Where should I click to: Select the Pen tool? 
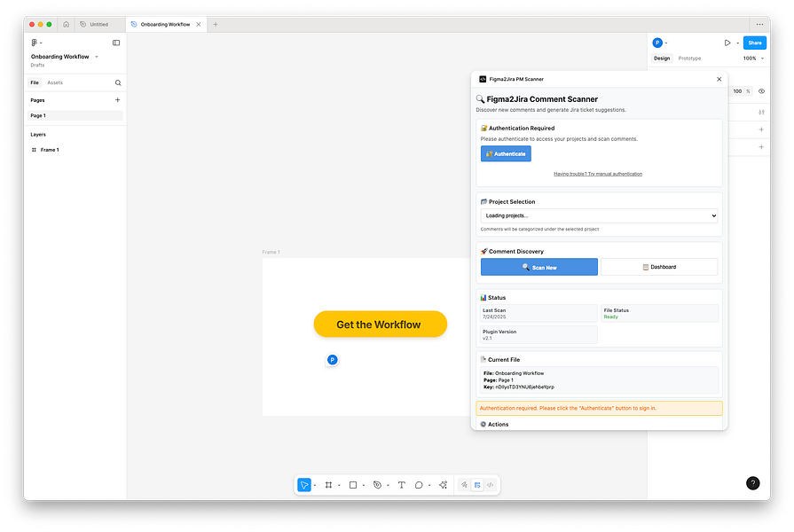coord(379,484)
